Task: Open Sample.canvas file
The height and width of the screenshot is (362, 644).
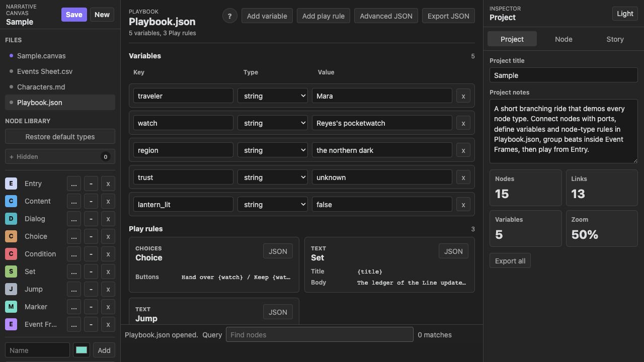Action: (x=60, y=56)
